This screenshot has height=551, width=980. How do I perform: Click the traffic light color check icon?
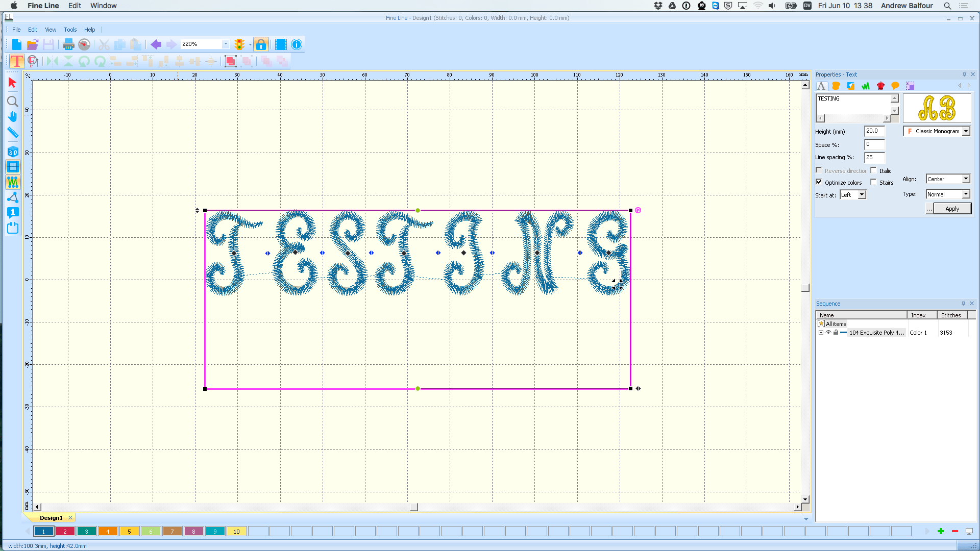click(239, 44)
